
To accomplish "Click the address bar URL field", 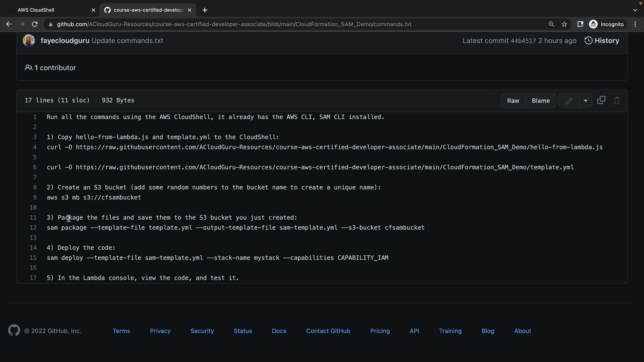I will pos(234,24).
